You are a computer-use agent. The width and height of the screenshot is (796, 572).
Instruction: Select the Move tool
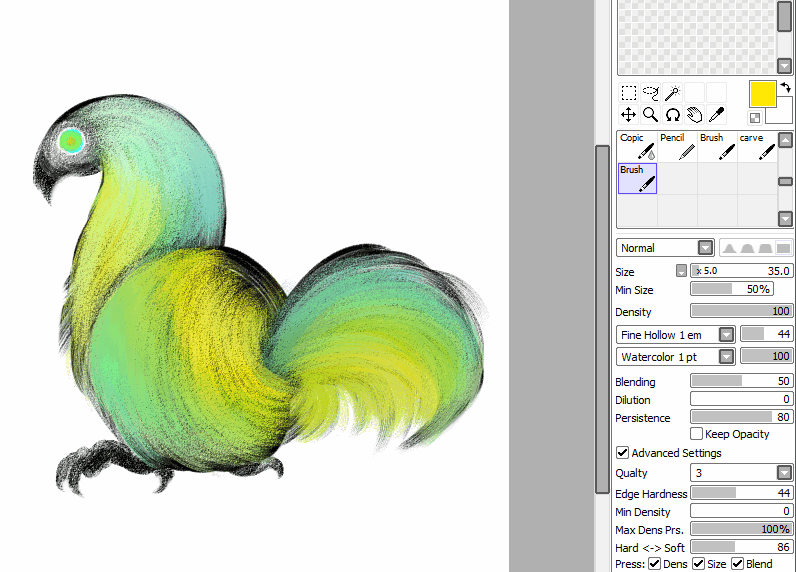tap(629, 115)
